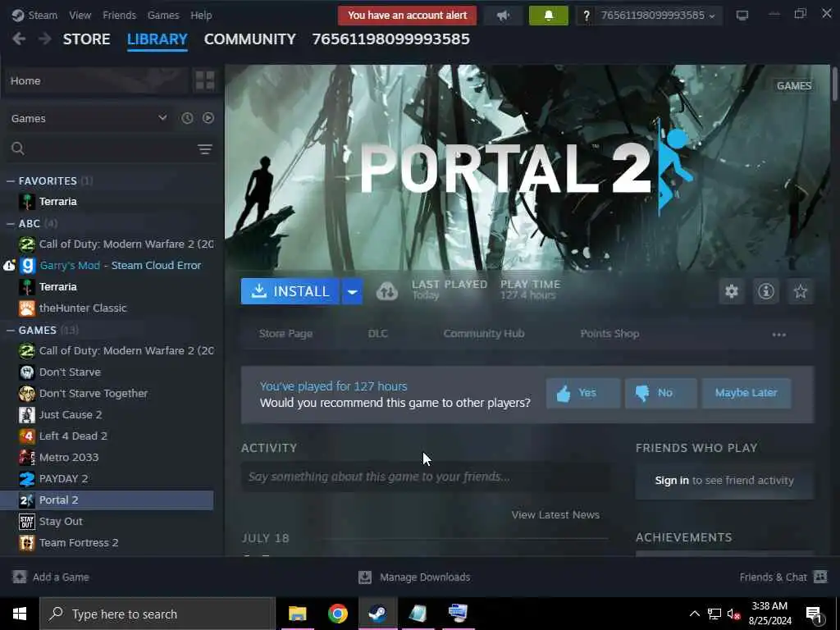
Task: Go to the Store Page link
Action: coord(285,334)
